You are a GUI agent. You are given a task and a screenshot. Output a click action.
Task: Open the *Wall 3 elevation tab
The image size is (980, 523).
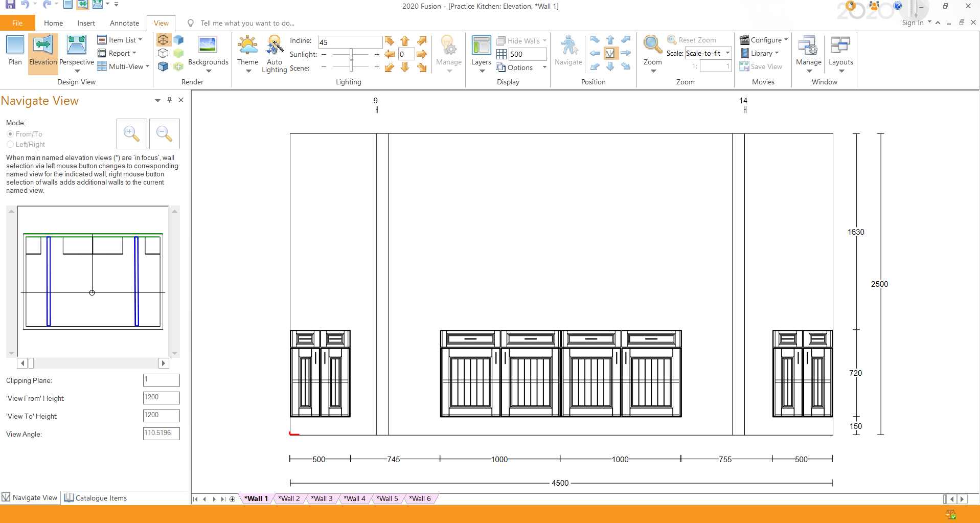pyautogui.click(x=322, y=498)
